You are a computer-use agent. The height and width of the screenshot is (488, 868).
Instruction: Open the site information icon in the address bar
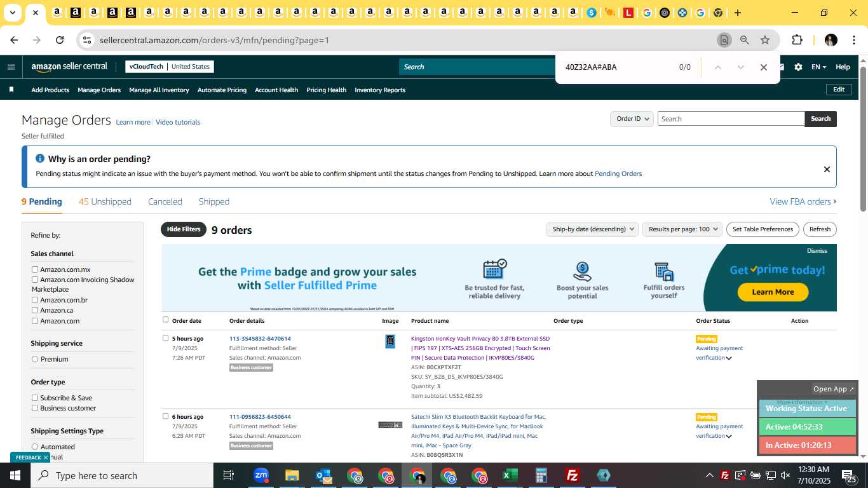[x=87, y=40]
